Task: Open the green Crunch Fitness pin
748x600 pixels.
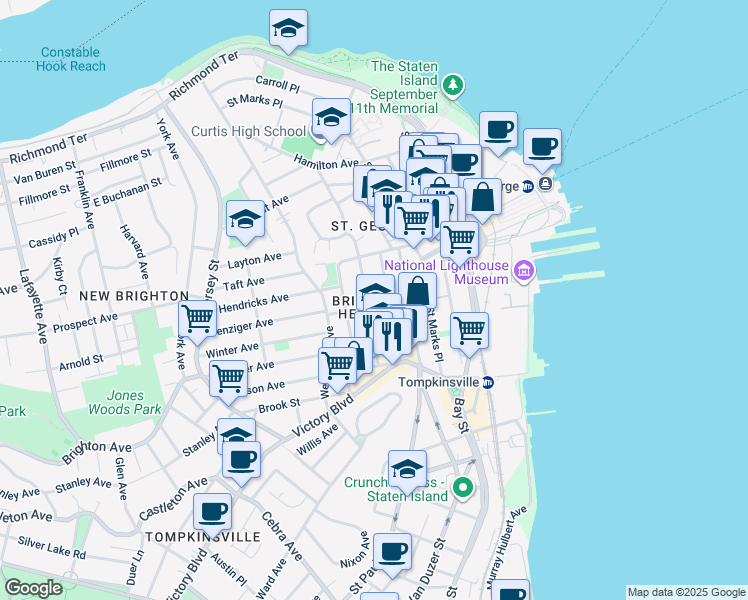Action: (x=461, y=488)
